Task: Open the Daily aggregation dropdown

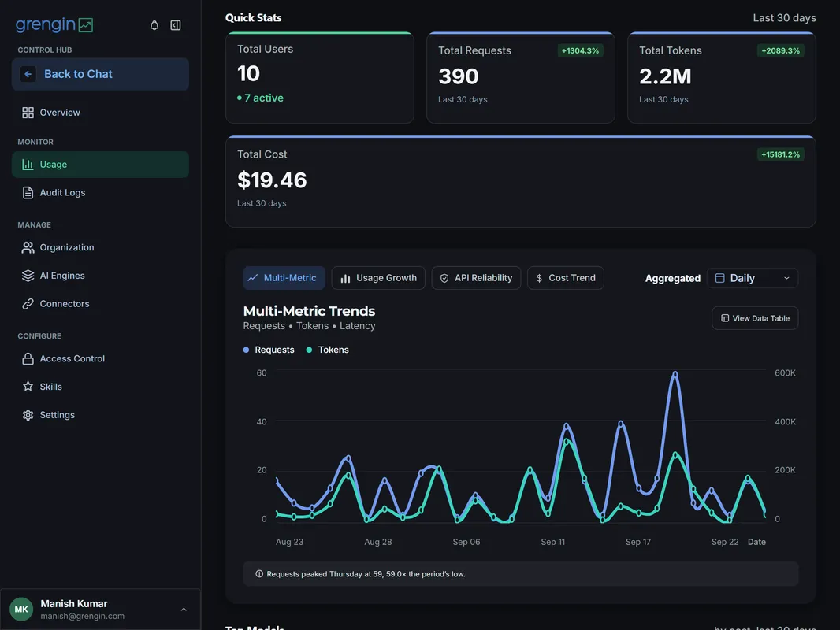Action: click(x=753, y=278)
